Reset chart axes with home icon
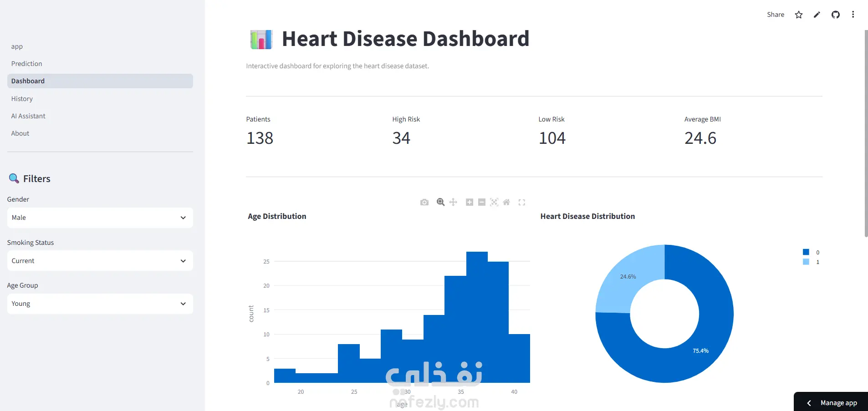This screenshot has height=411, width=868. pos(506,202)
